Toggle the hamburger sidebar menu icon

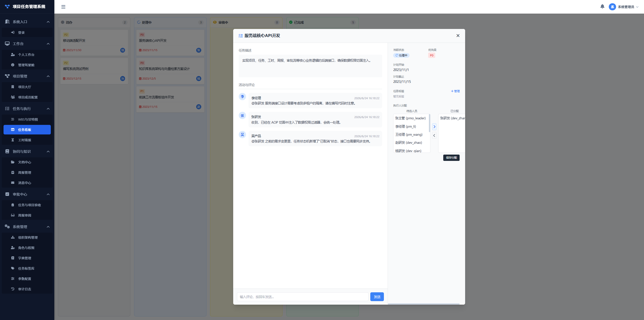[63, 7]
